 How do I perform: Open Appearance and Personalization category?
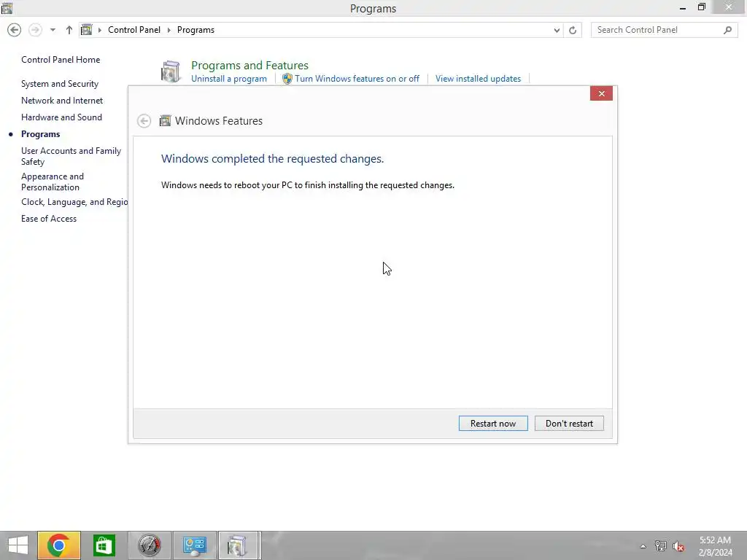tap(53, 182)
